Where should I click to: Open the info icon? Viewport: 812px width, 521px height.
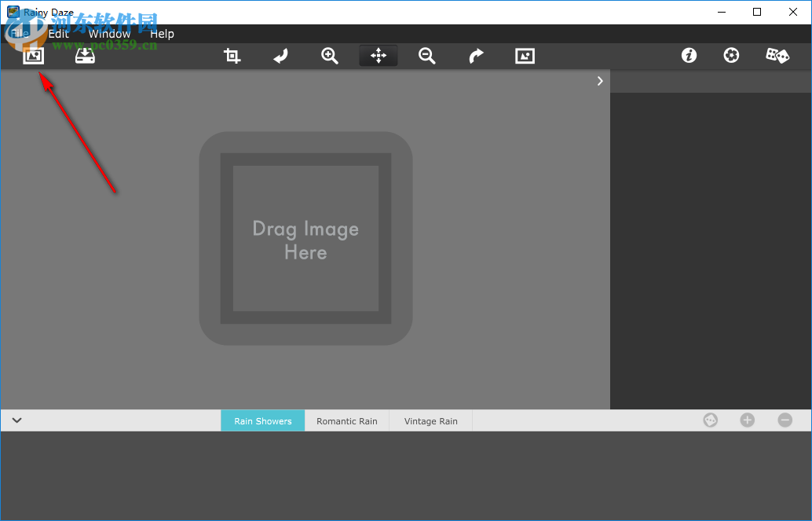click(x=689, y=56)
